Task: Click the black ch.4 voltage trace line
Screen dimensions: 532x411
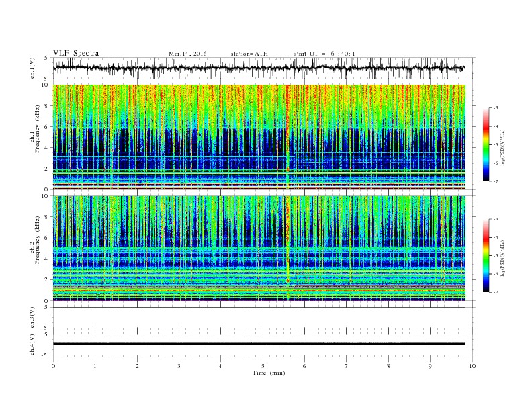Action: (x=259, y=344)
